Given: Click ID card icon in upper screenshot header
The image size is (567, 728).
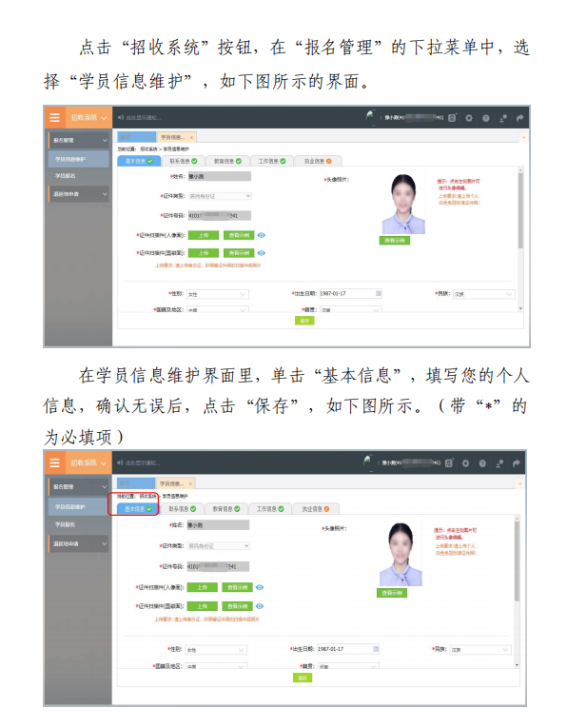Looking at the screenshot, I should [x=452, y=118].
